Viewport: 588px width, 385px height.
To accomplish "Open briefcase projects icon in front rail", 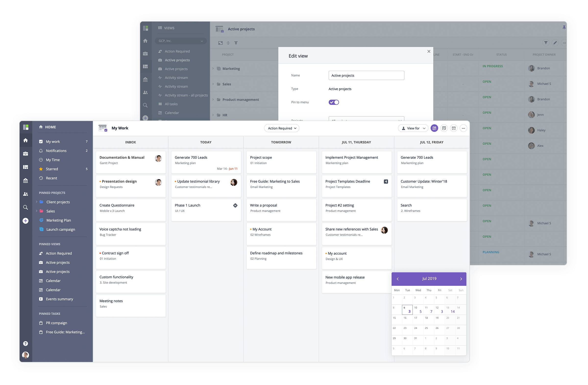I will point(25,154).
